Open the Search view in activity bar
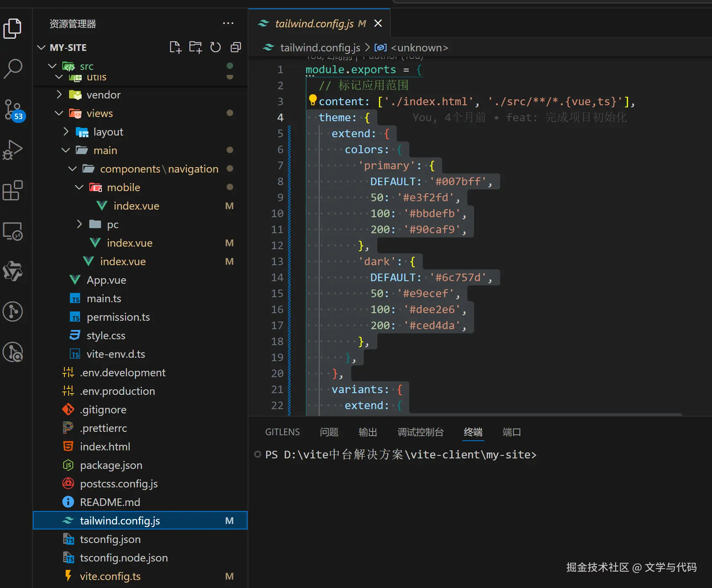Viewport: 712px width, 588px height. point(13,69)
